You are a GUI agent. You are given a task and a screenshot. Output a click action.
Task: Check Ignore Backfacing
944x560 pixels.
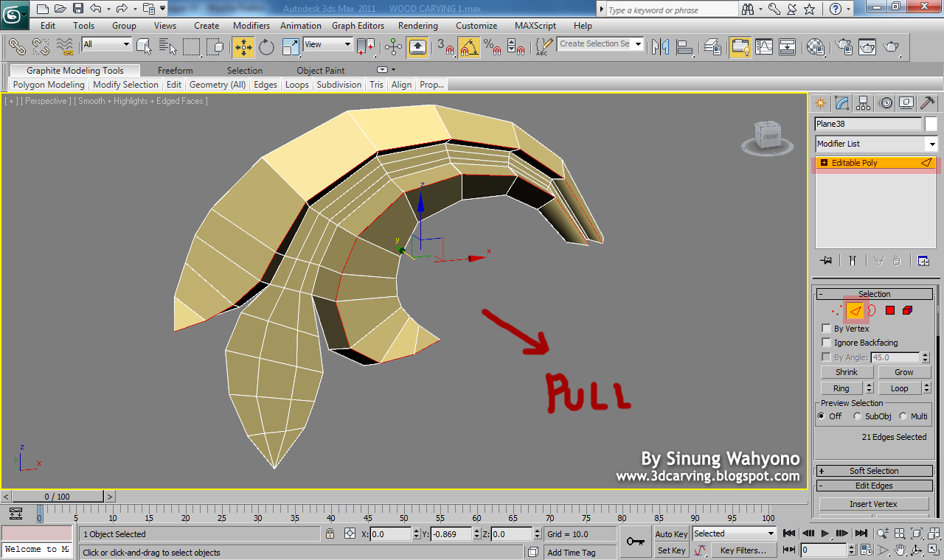point(825,343)
